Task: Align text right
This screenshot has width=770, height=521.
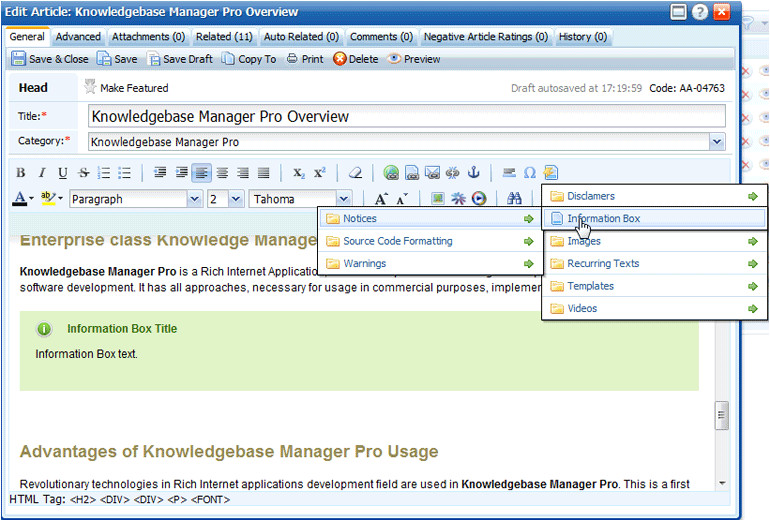Action: [243, 172]
